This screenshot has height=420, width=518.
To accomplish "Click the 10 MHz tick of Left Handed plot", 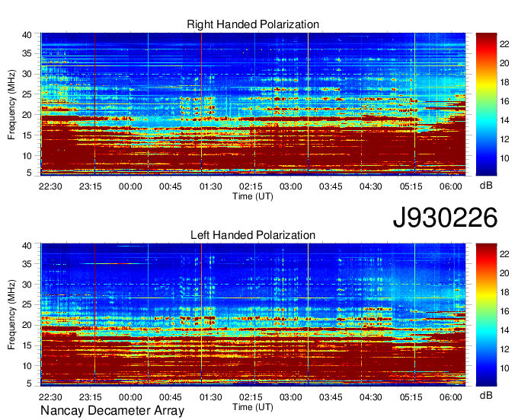I will click(x=27, y=366).
